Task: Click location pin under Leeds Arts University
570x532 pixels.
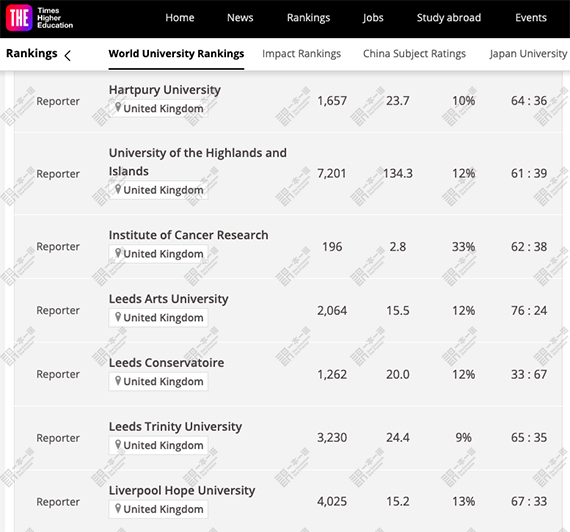Action: (x=118, y=317)
